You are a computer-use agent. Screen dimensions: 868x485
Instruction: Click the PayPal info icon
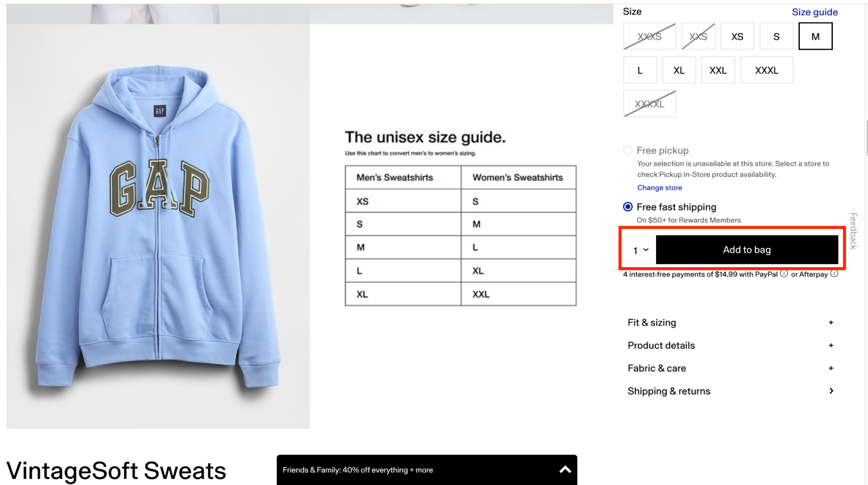coord(784,274)
